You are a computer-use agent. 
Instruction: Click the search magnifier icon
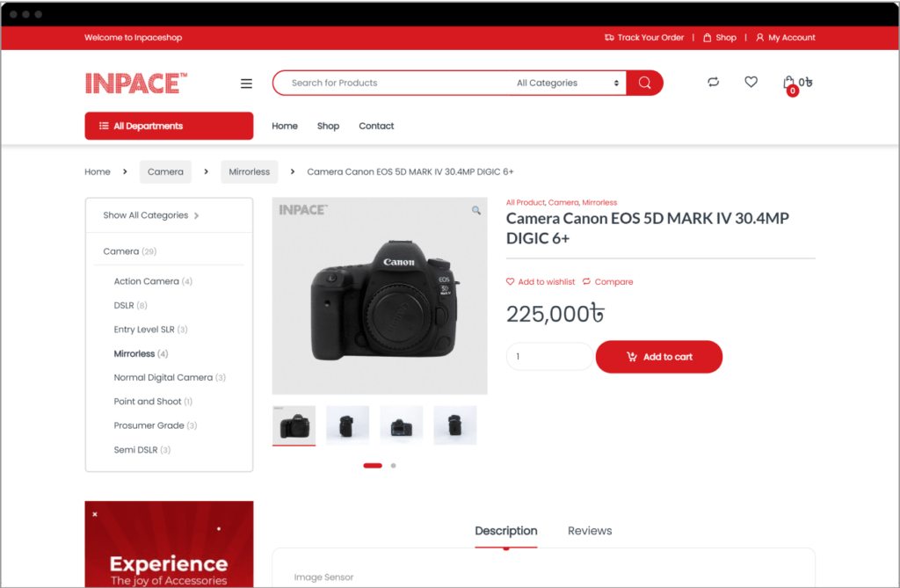tap(644, 82)
